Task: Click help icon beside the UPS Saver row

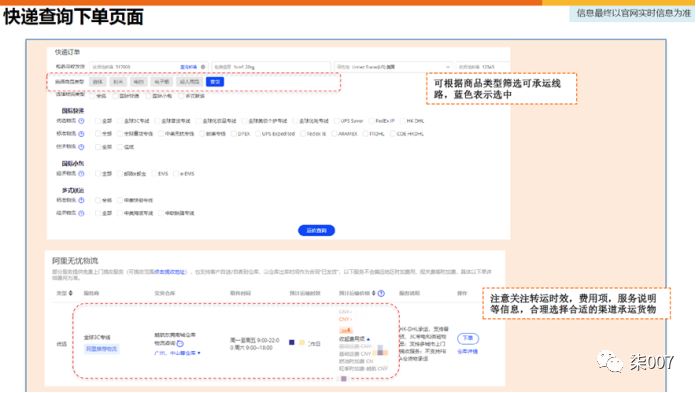Action: [x=81, y=121]
